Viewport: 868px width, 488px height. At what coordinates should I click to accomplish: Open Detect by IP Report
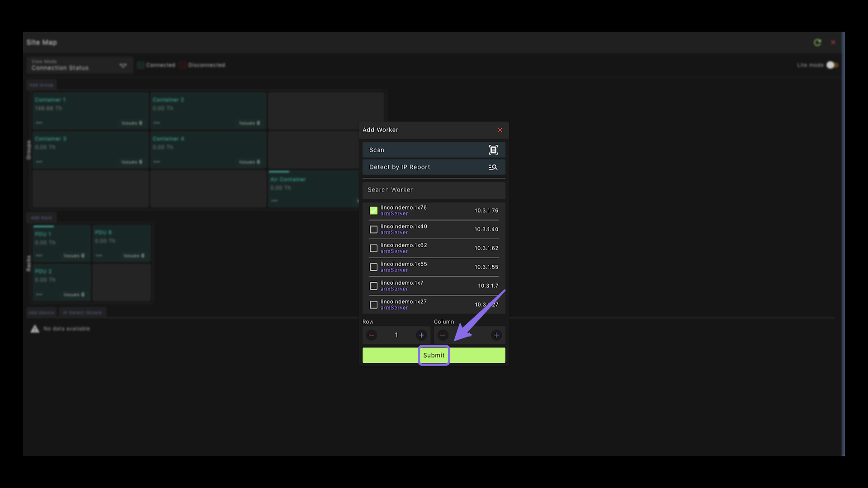[434, 167]
